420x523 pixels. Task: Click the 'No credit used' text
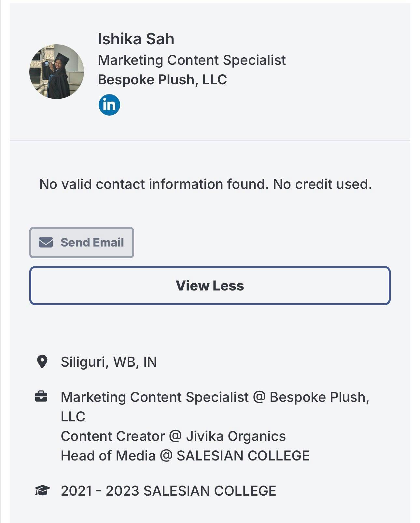(x=322, y=184)
